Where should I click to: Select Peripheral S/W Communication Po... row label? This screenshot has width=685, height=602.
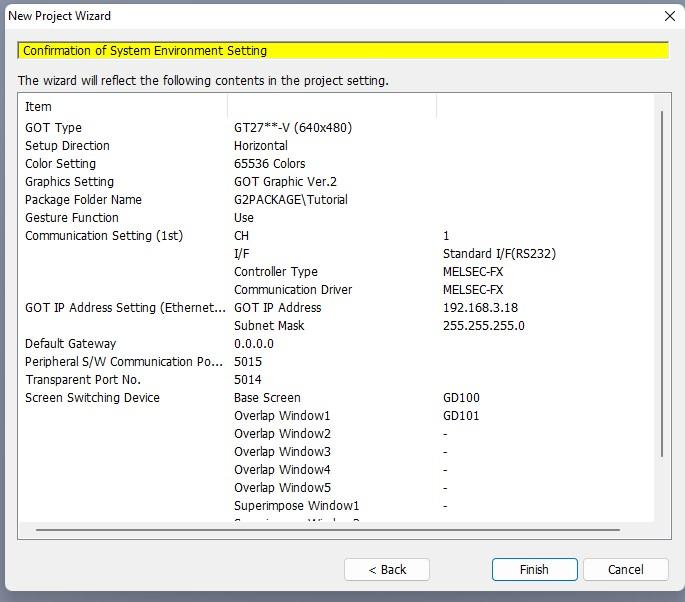point(124,361)
